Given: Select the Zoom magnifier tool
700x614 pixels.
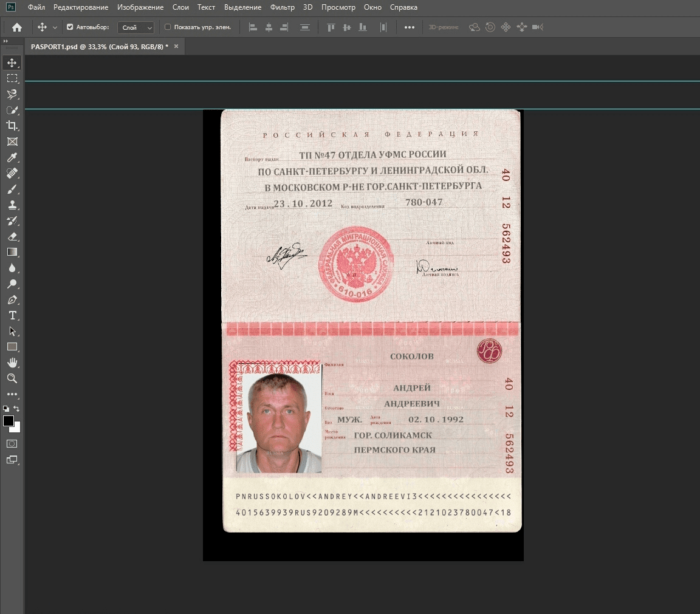Looking at the screenshot, I should (12, 378).
